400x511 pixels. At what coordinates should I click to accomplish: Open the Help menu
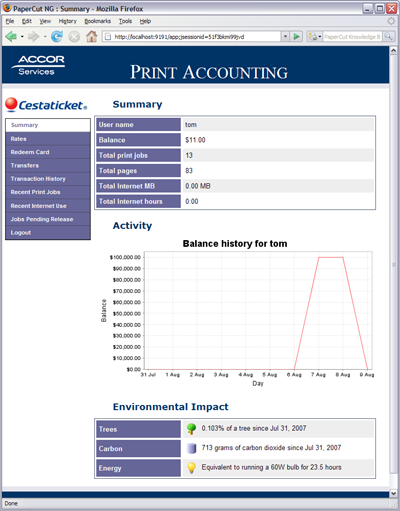(145, 21)
